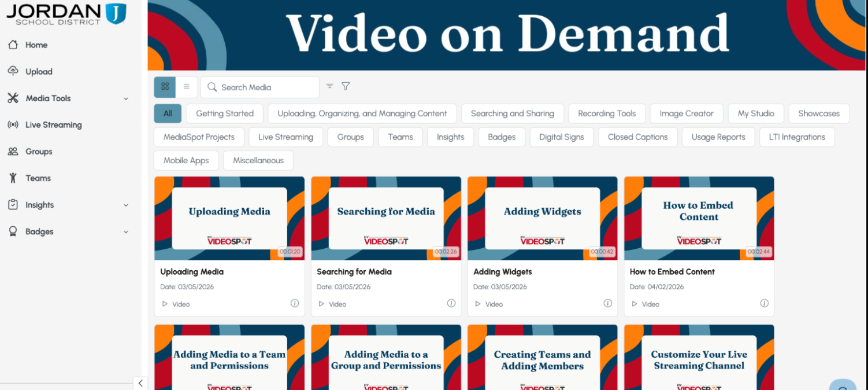Open the Adding Widgets video thumbnail
Image resolution: width=868 pixels, height=390 pixels.
543,218
